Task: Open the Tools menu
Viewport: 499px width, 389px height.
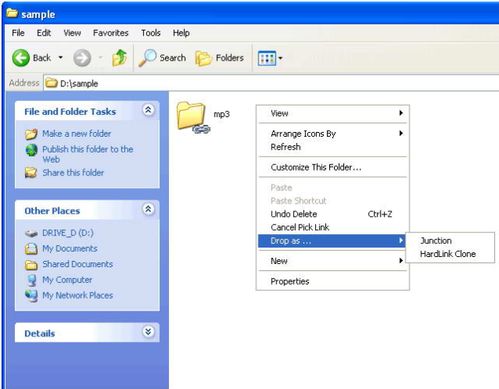Action: tap(151, 33)
